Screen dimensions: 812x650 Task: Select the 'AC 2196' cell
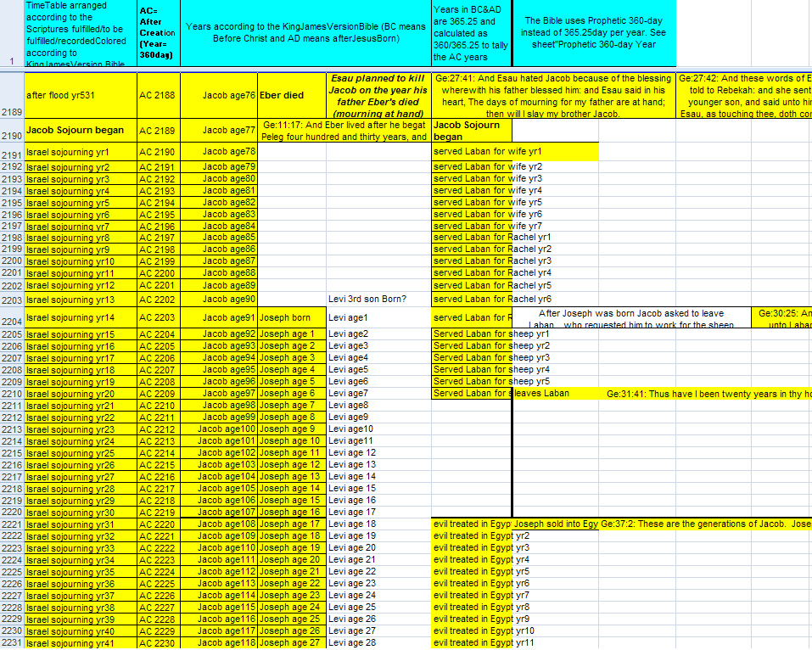pyautogui.click(x=159, y=227)
